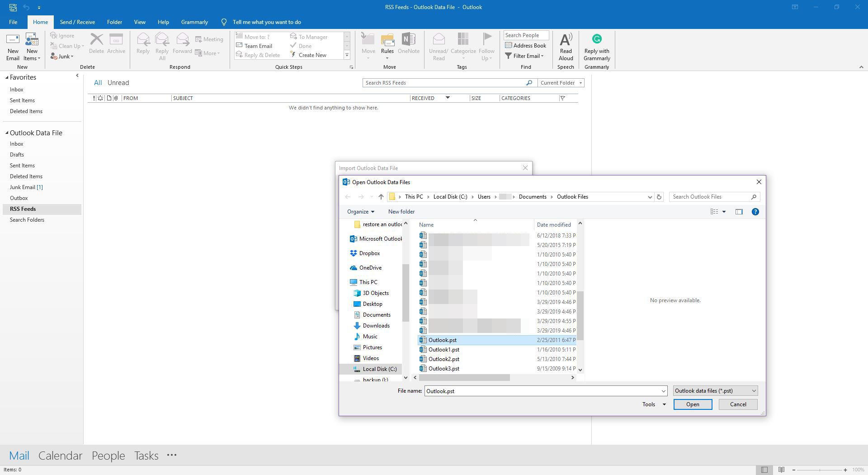Click the zoom out minus button
Image resolution: width=868 pixels, height=475 pixels.
pyautogui.click(x=793, y=470)
